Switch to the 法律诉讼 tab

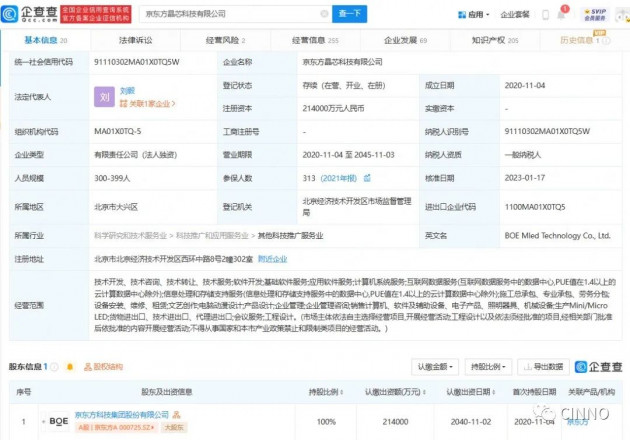tap(135, 40)
